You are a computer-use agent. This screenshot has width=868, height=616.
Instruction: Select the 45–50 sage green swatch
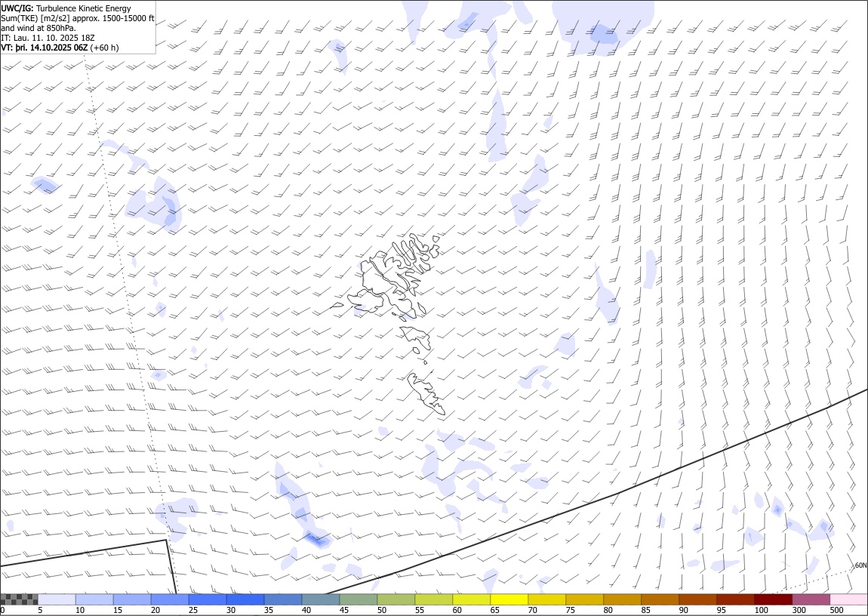click(x=359, y=599)
